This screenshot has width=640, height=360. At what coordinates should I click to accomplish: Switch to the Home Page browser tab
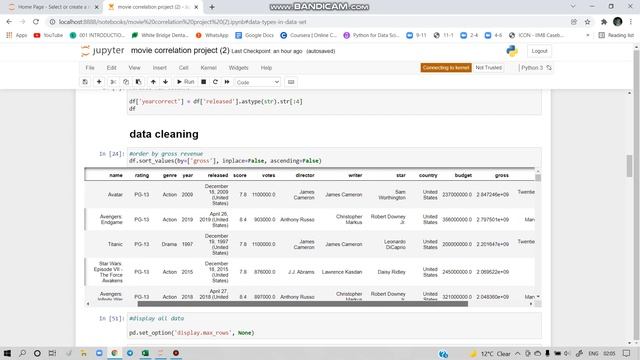(52, 7)
